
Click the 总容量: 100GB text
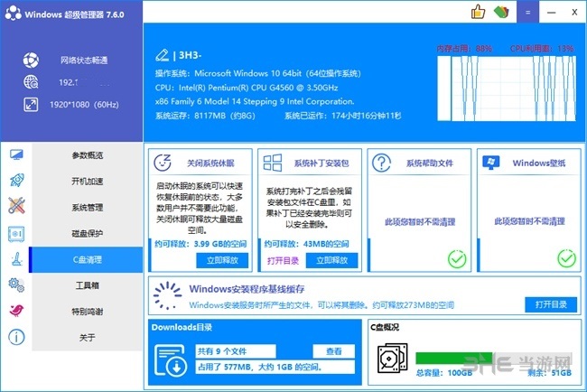click(x=444, y=373)
